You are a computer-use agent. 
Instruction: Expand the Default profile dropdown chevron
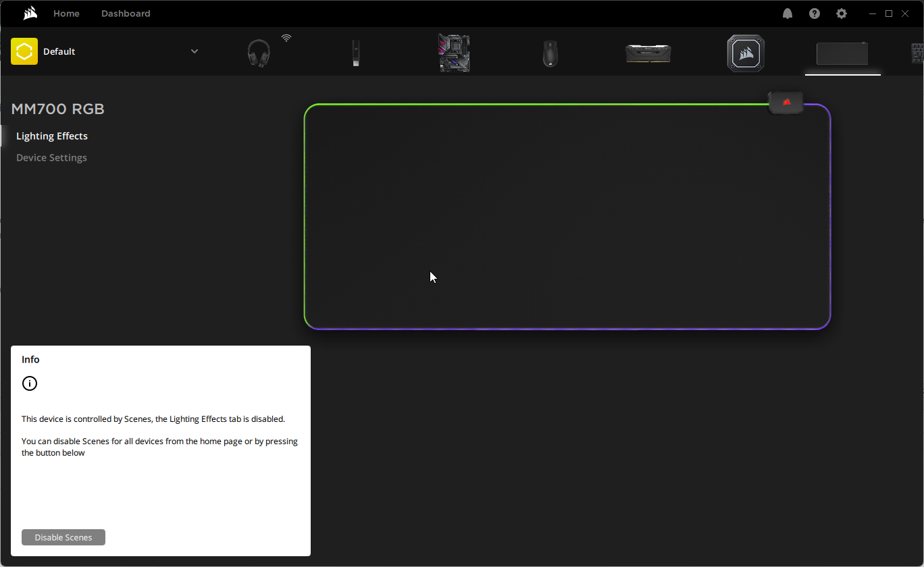pos(195,51)
